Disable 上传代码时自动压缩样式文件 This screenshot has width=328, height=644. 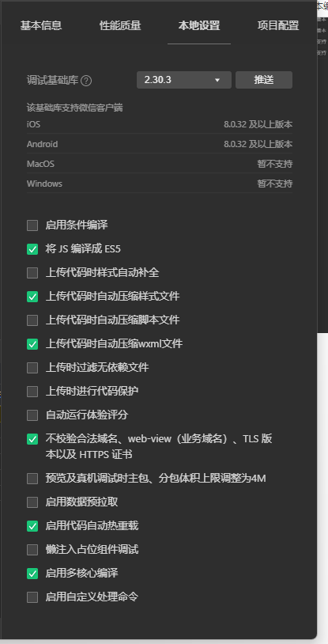(32, 297)
